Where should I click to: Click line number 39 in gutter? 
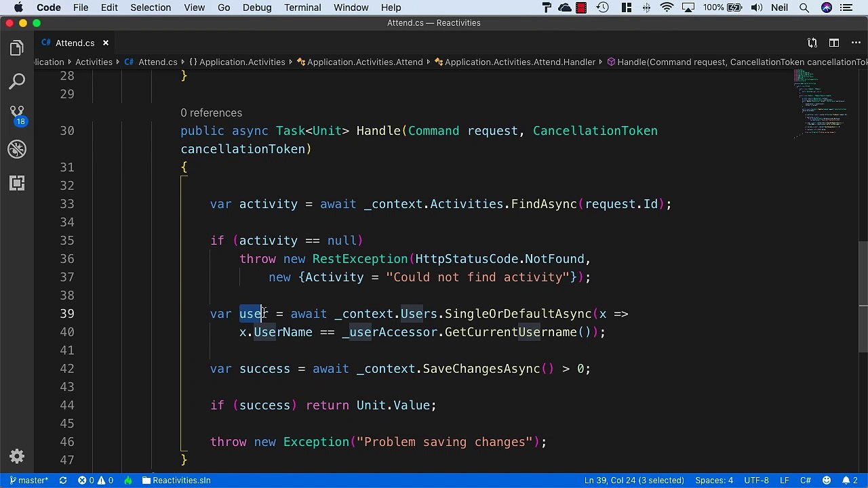[67, 314]
